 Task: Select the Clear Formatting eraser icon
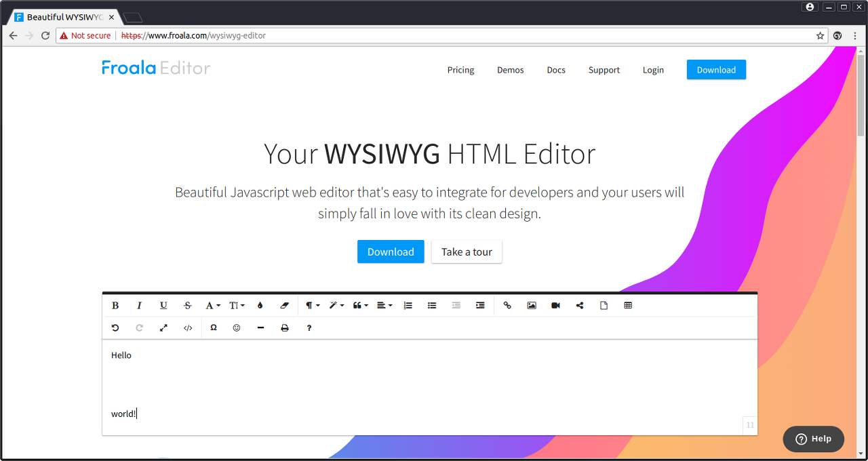pos(284,306)
